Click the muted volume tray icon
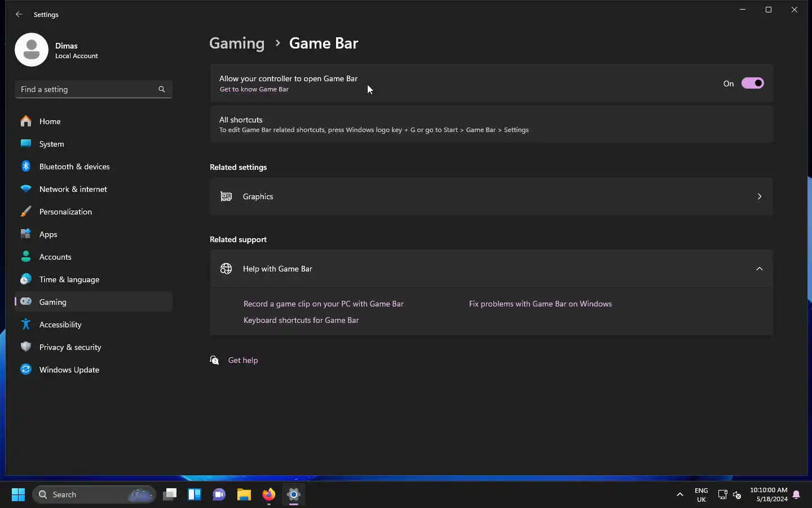 coord(737,495)
